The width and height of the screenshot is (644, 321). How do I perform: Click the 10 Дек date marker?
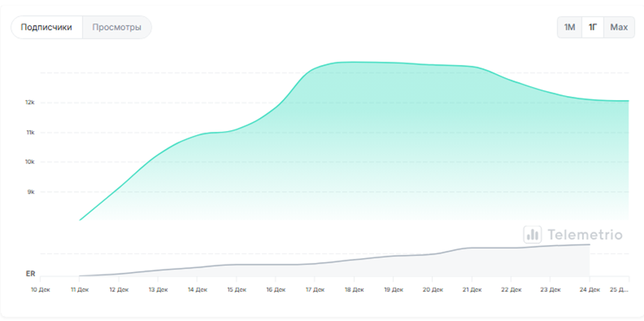[x=40, y=289]
